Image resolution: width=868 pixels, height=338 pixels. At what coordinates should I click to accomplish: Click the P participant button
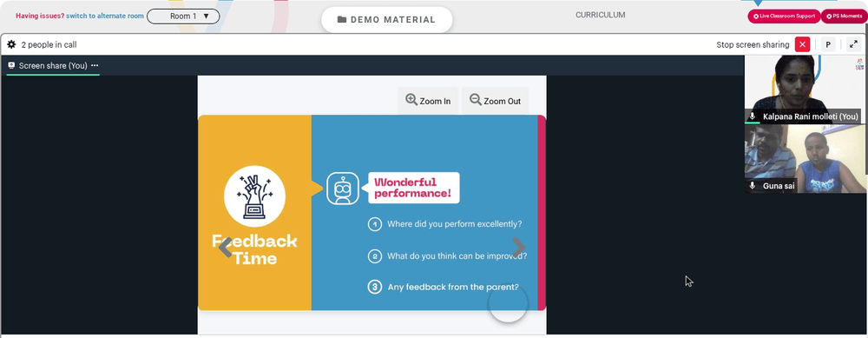pos(827,45)
